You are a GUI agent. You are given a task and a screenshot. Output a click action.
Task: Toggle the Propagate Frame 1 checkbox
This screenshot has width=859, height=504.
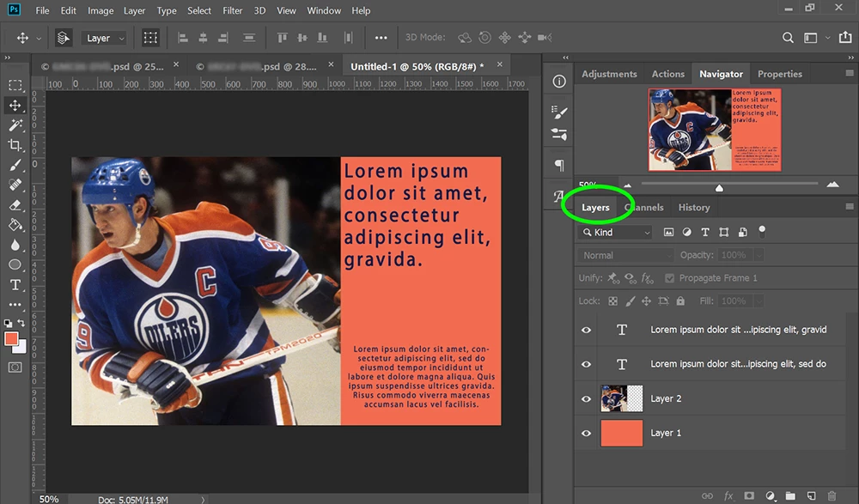coord(670,278)
